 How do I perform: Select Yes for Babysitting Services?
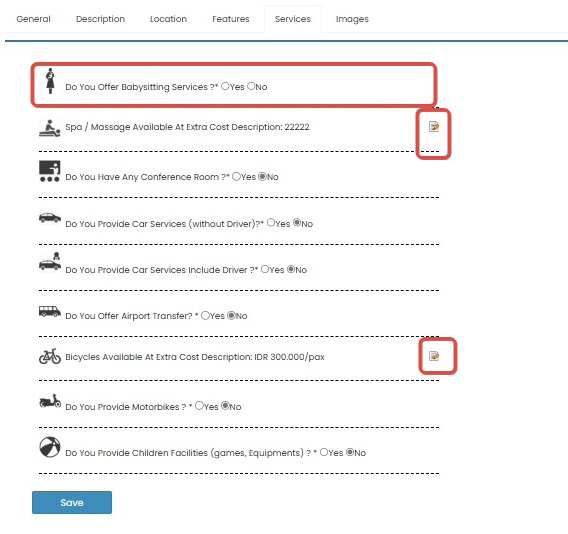click(225, 86)
